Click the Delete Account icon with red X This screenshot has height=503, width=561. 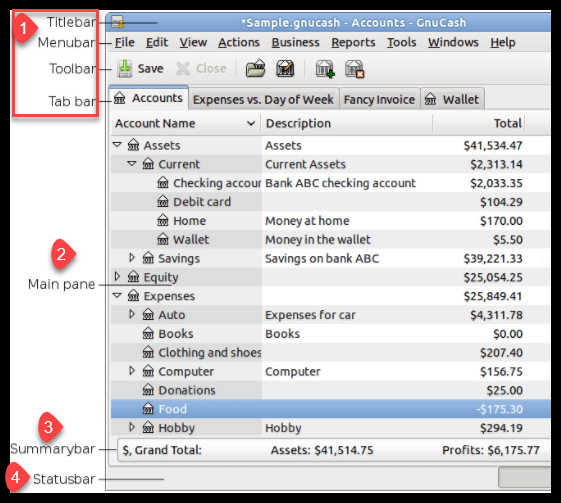click(x=355, y=68)
